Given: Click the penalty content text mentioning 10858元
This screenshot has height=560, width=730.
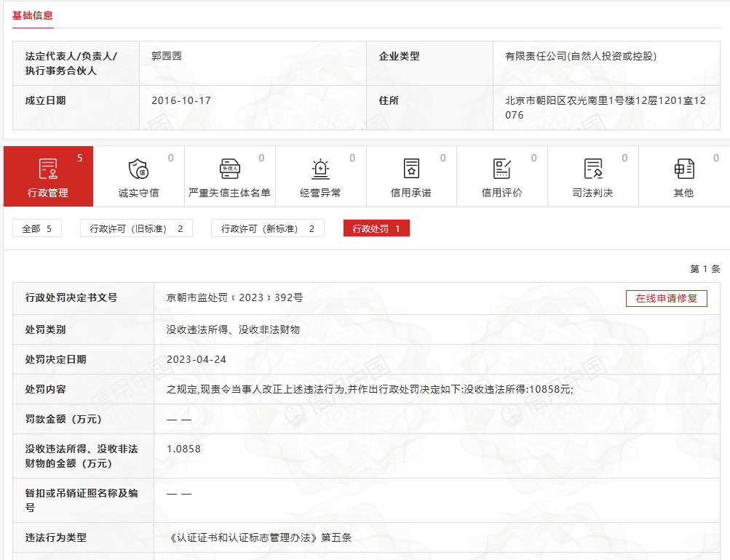Looking at the screenshot, I should point(370,389).
